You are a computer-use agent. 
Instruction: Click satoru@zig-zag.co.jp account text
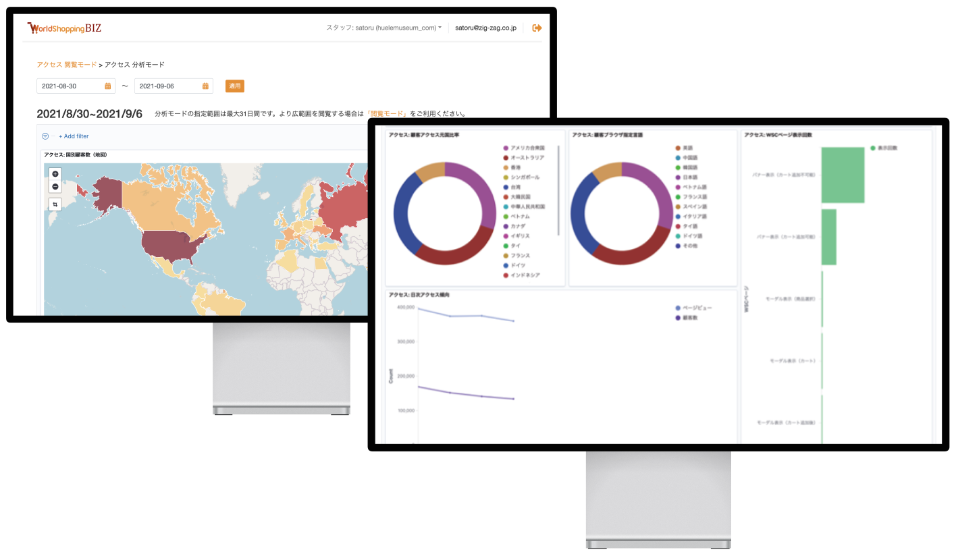click(x=485, y=28)
